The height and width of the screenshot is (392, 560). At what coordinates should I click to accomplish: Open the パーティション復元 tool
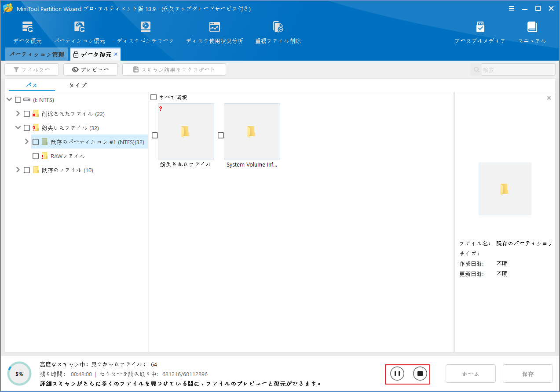click(x=80, y=32)
